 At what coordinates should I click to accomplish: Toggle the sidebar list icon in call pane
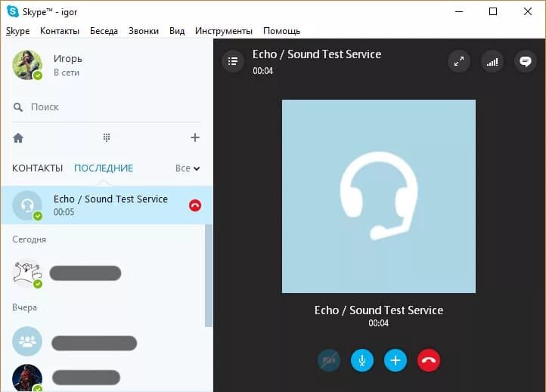coord(233,62)
